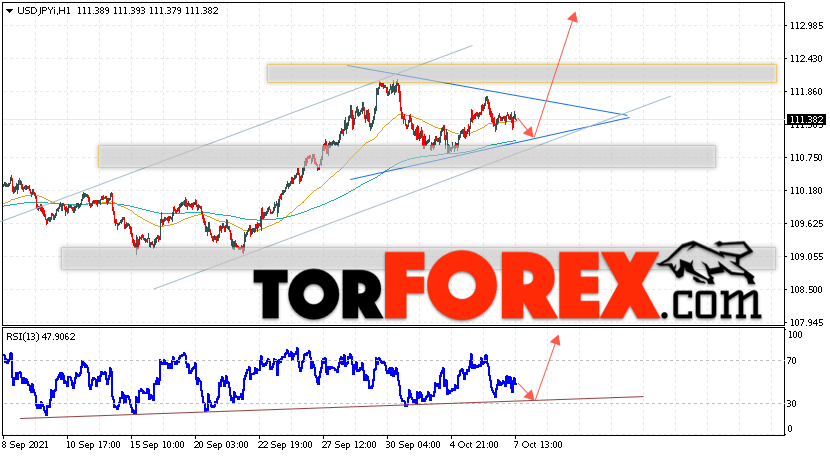Click the 15 Sep 10:00 time label
830x456 pixels.
pos(157,445)
